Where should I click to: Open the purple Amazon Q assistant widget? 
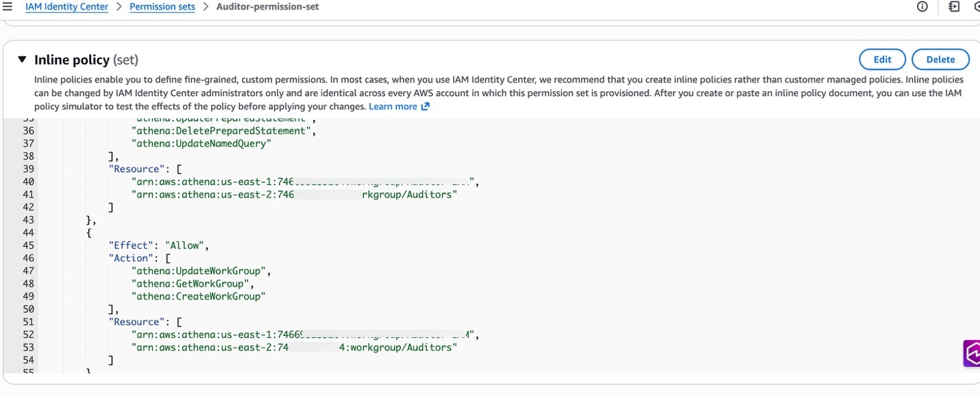[x=972, y=354]
